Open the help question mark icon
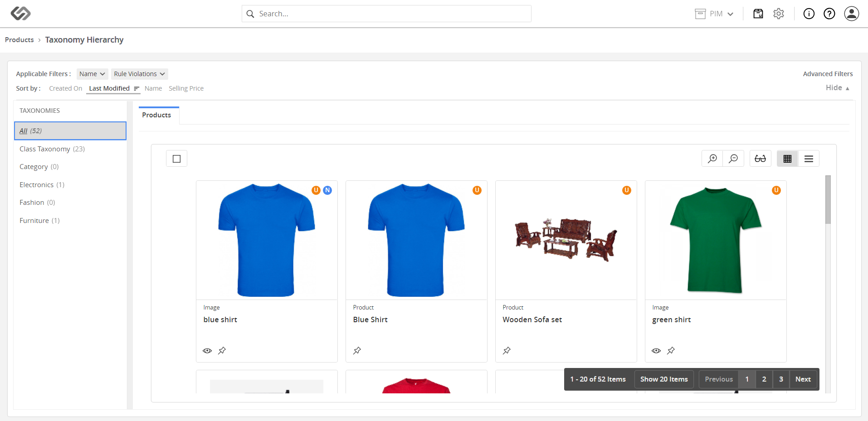Image resolution: width=868 pixels, height=421 pixels. (x=829, y=14)
